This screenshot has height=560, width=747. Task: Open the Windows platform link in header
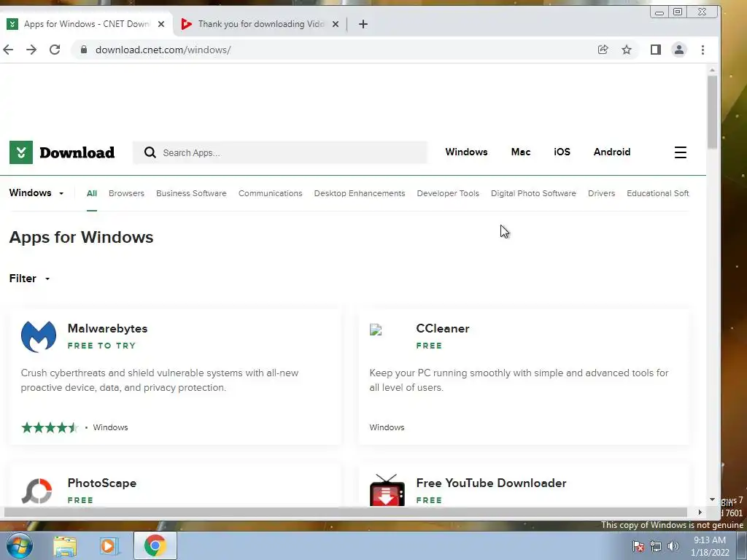coord(466,152)
